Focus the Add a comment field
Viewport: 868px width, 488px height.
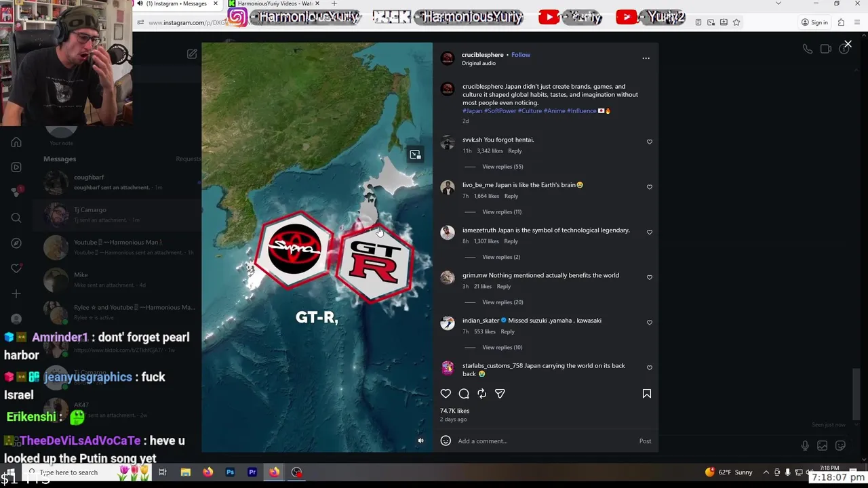pyautogui.click(x=545, y=441)
